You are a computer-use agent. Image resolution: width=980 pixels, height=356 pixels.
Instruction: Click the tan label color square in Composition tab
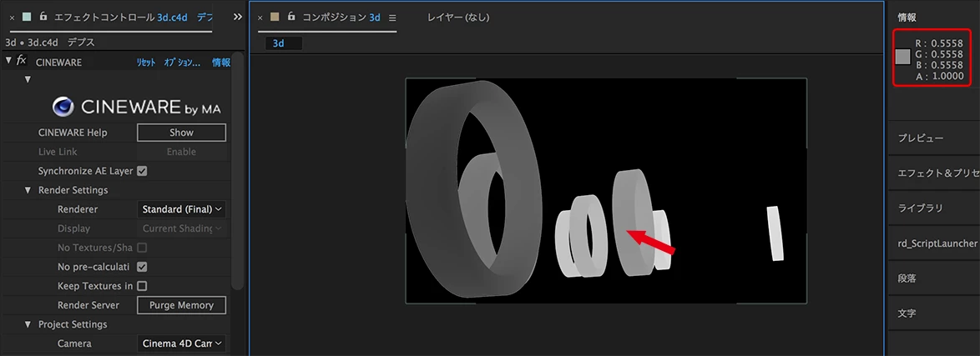click(275, 18)
